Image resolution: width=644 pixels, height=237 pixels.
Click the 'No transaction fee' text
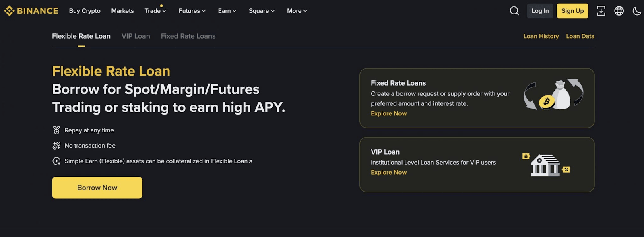coord(90,146)
